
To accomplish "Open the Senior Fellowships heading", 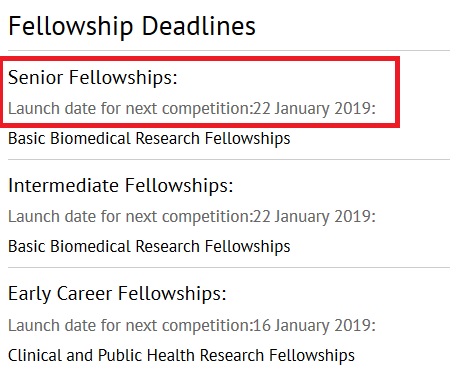I will coord(93,78).
